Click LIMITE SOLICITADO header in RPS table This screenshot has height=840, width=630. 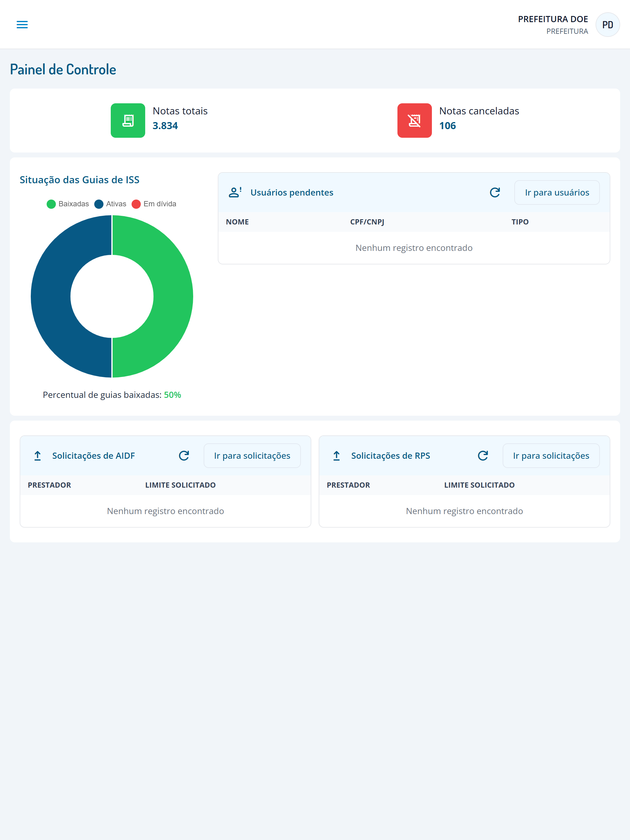479,485
